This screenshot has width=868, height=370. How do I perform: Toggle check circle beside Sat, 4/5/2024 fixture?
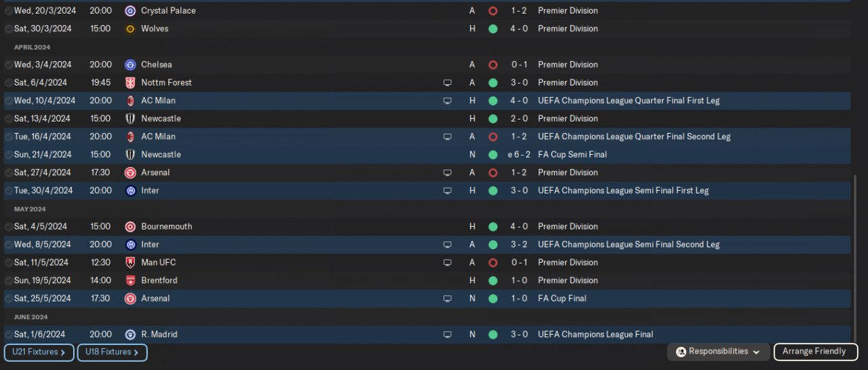tap(8, 227)
